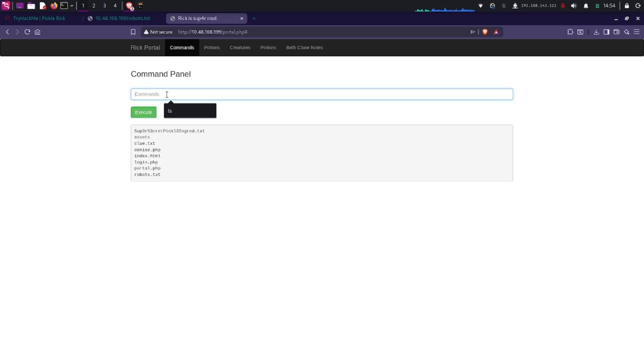Select the Commands navbar item

click(182, 48)
